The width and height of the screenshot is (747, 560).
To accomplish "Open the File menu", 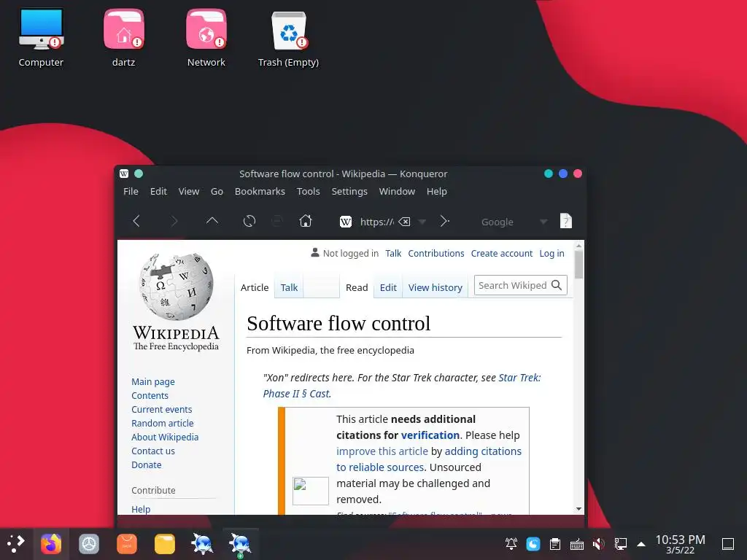I will coord(131,192).
